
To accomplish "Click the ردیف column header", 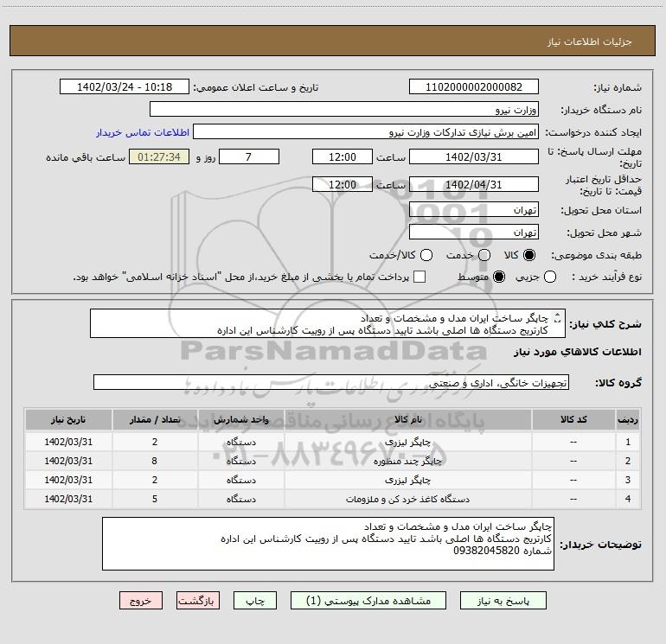I will (628, 419).
